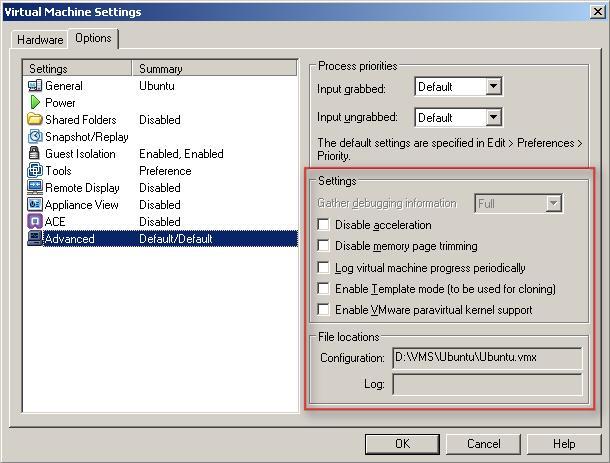Click the Cancel button

[484, 443]
